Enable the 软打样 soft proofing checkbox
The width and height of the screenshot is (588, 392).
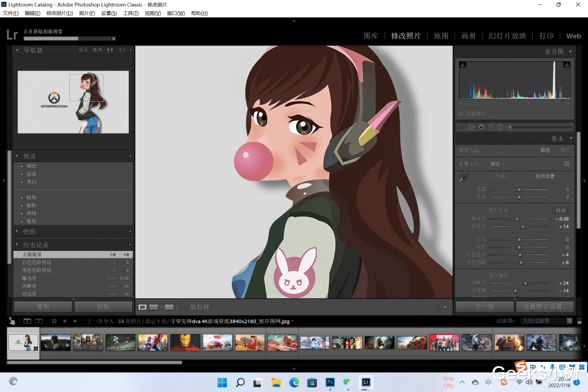pos(186,307)
